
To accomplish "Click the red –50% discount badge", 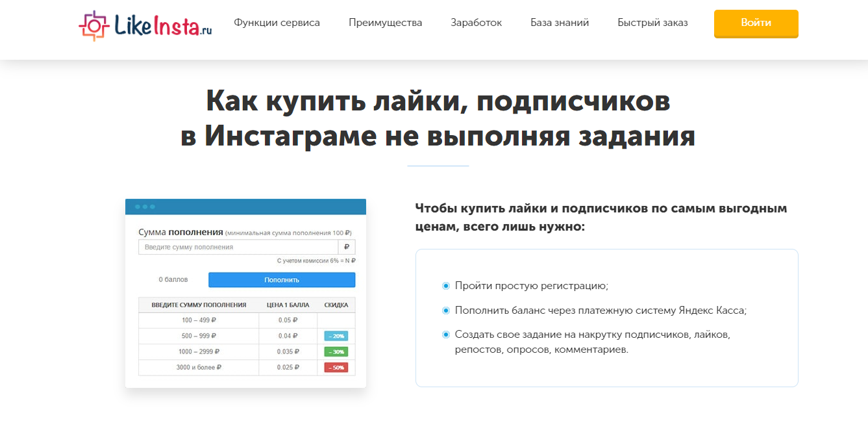I will click(336, 368).
